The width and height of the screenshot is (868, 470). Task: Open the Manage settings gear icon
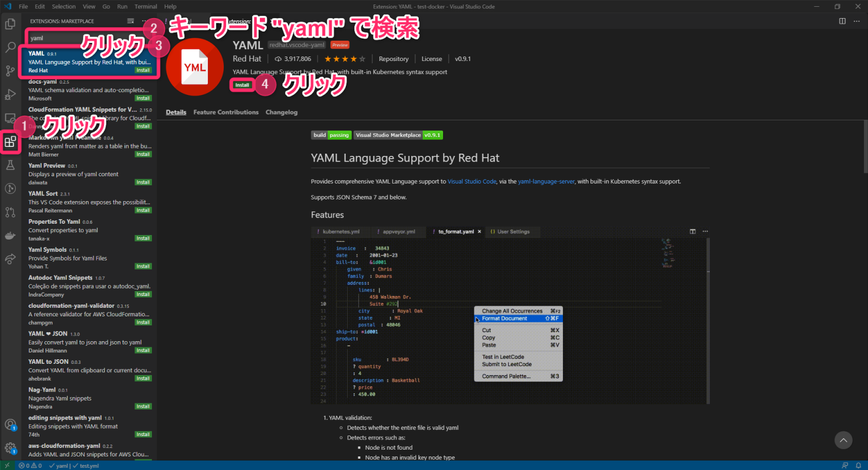(x=10, y=448)
